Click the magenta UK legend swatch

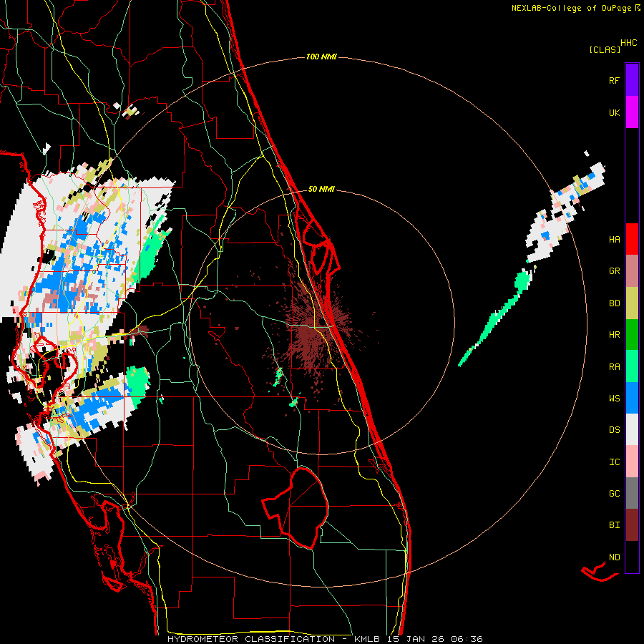pos(632,112)
